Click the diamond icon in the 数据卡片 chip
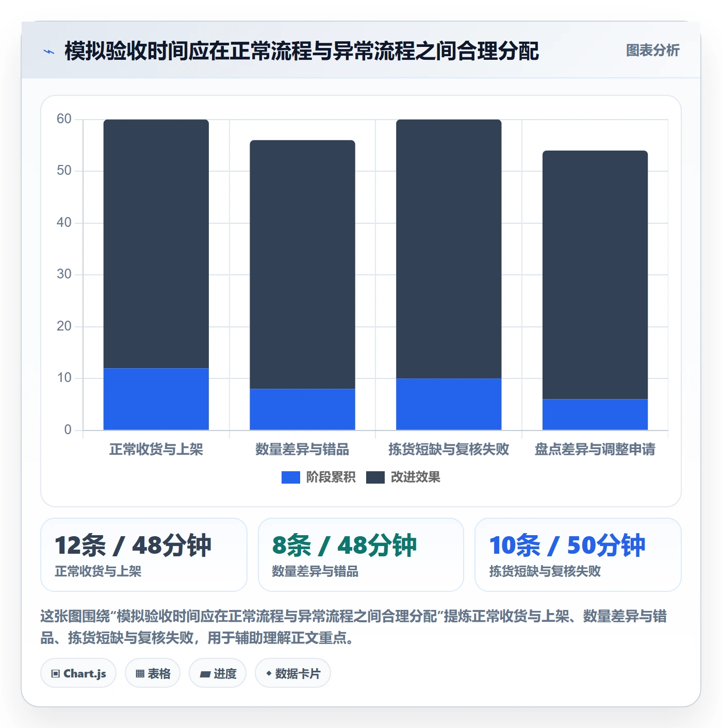The image size is (722, 728). pyautogui.click(x=269, y=673)
